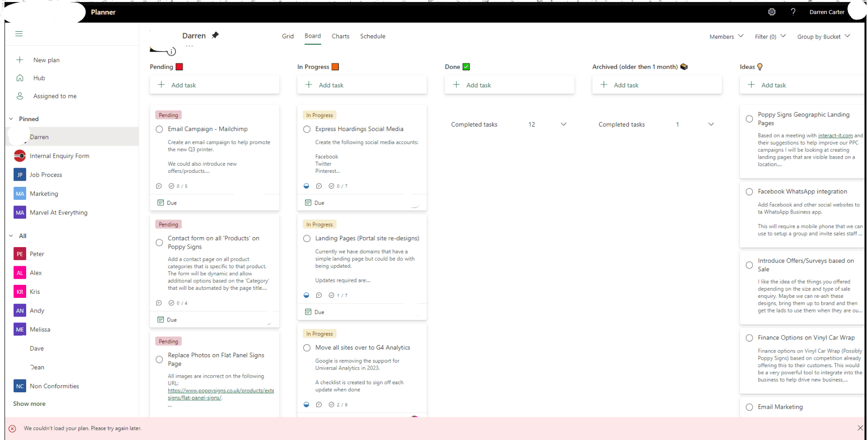The width and height of the screenshot is (868, 440).
Task: Click In Progress label tag on Express Hoardings
Action: point(320,115)
